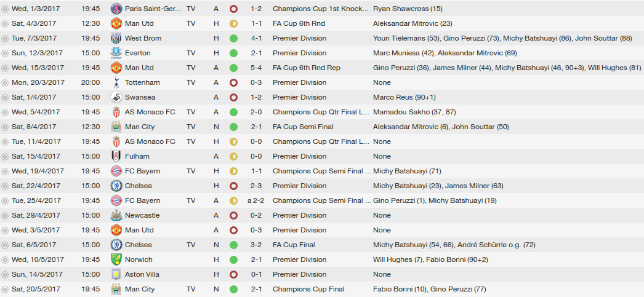
Task: Open the 5-4 result against Man Utd
Action: click(x=257, y=68)
